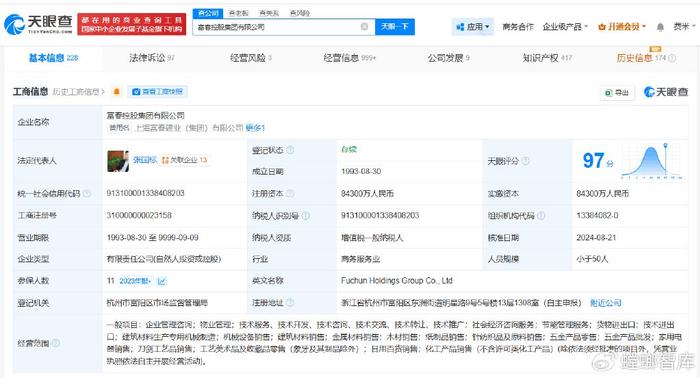Viewport: 700px width, 378px height.
Task: Clear the search box with X icon
Action: pyautogui.click(x=364, y=27)
